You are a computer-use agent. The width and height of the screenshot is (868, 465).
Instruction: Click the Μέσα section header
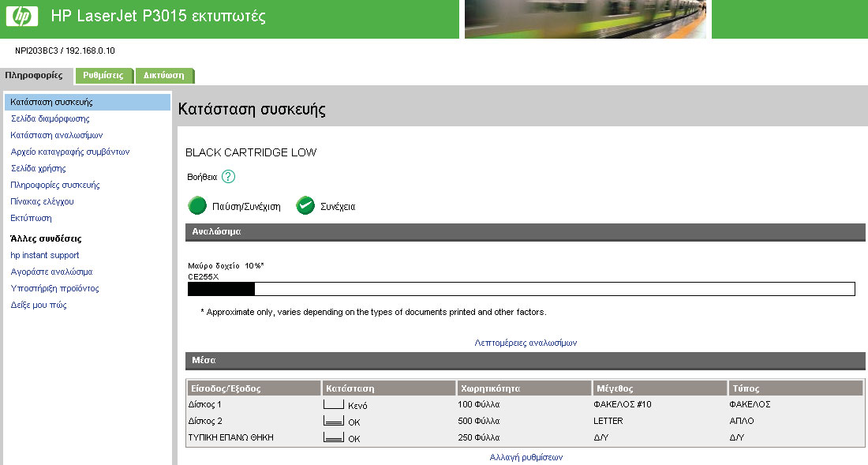pyautogui.click(x=525, y=360)
